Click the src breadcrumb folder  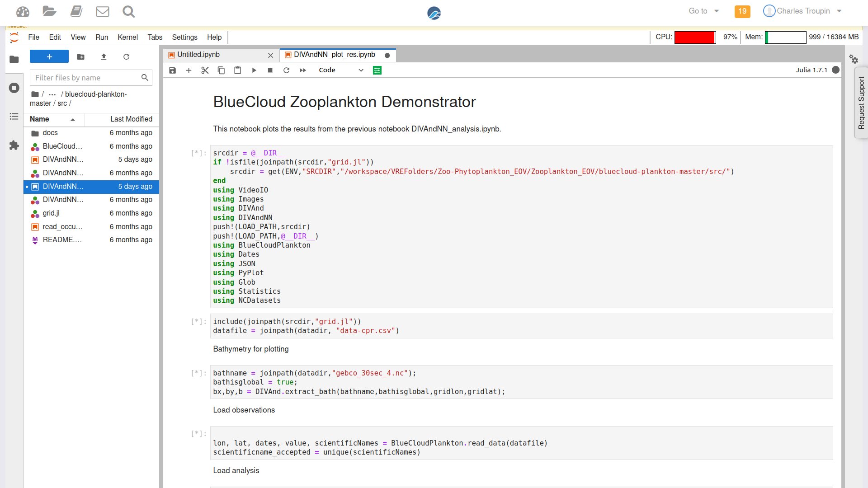click(x=62, y=103)
